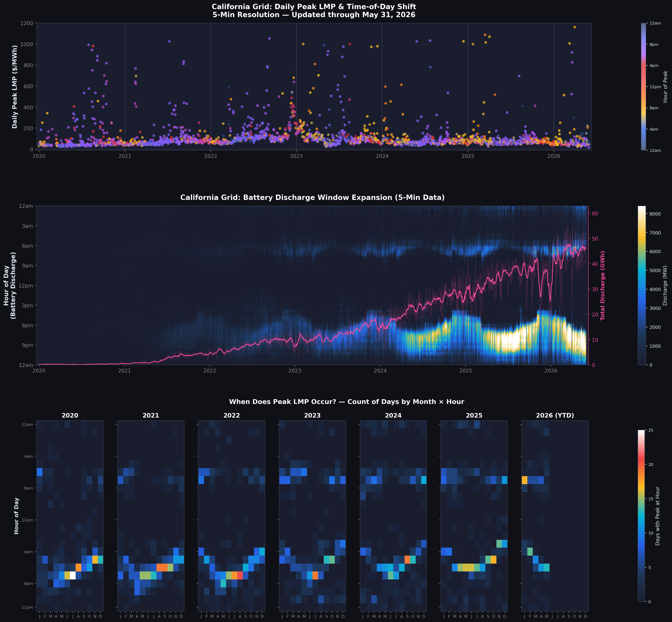672x622 pixels.
Task: Click the 3am tick on the battery discharge chart
Action: (28, 226)
